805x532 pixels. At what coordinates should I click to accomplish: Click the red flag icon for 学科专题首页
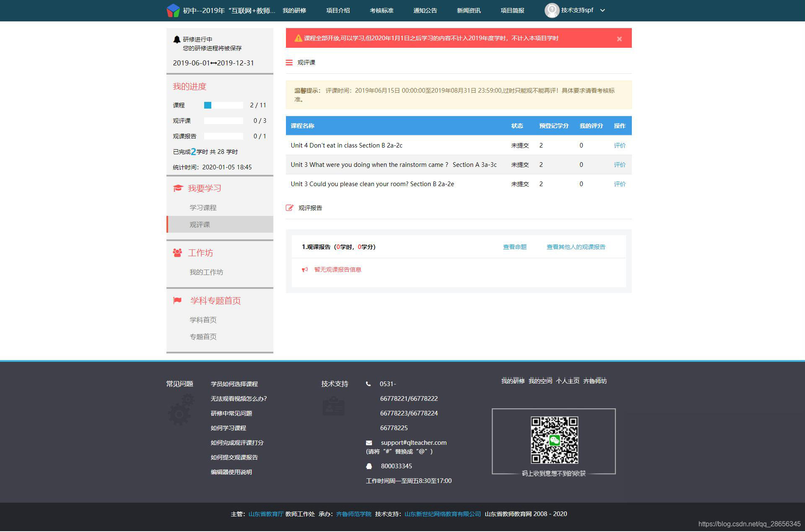(177, 301)
